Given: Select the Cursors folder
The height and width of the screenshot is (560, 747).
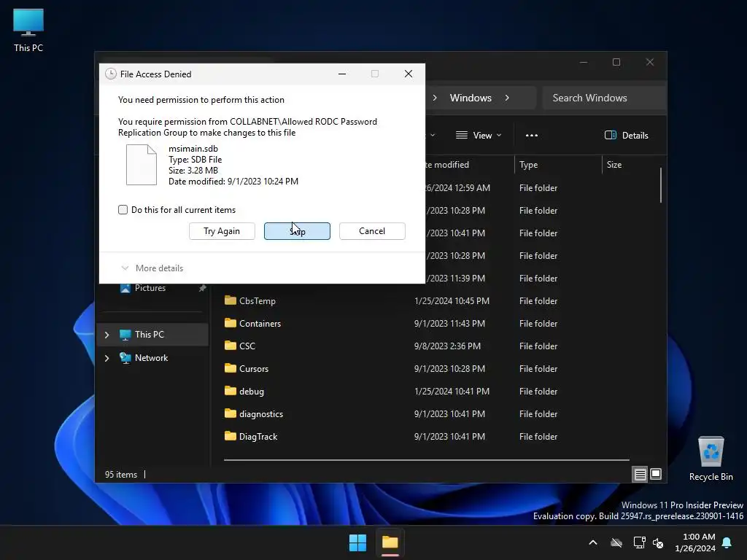Looking at the screenshot, I should tap(254, 368).
